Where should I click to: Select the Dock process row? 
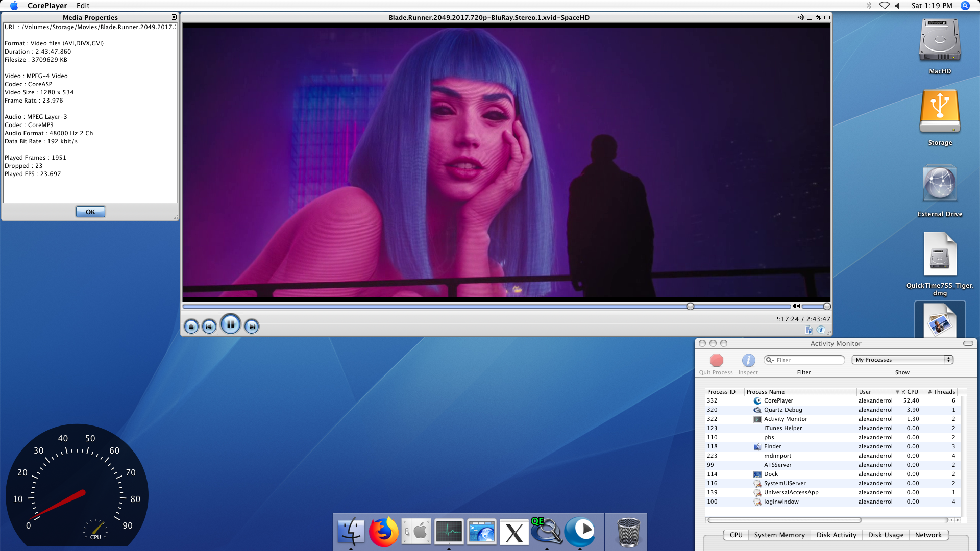coord(832,474)
